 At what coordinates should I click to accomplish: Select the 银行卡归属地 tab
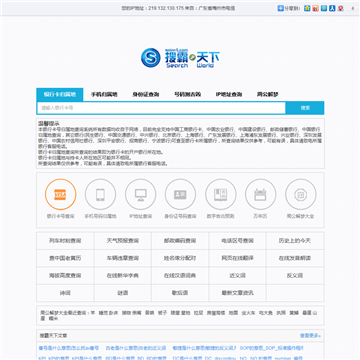59,94
